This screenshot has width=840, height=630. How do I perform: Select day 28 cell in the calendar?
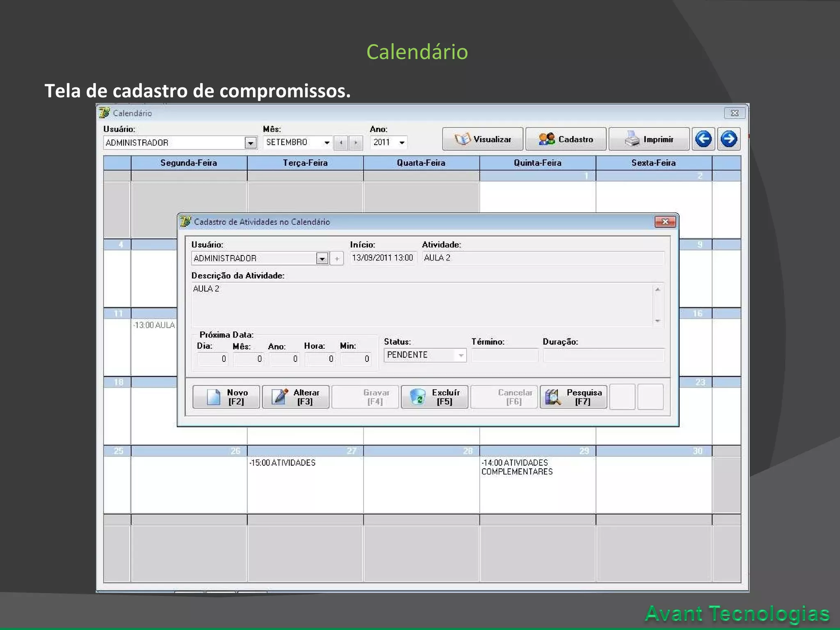click(x=421, y=480)
